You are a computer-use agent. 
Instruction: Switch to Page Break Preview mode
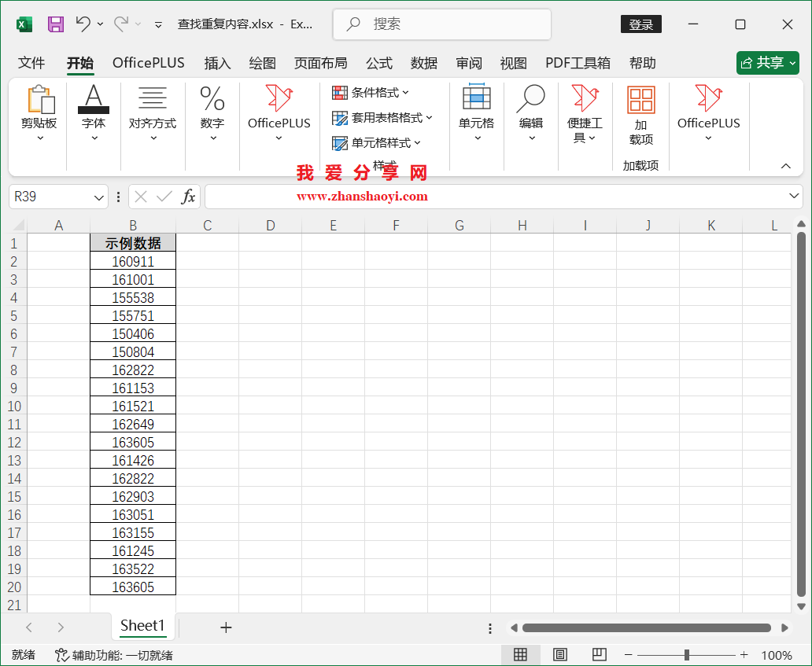pyautogui.click(x=599, y=654)
